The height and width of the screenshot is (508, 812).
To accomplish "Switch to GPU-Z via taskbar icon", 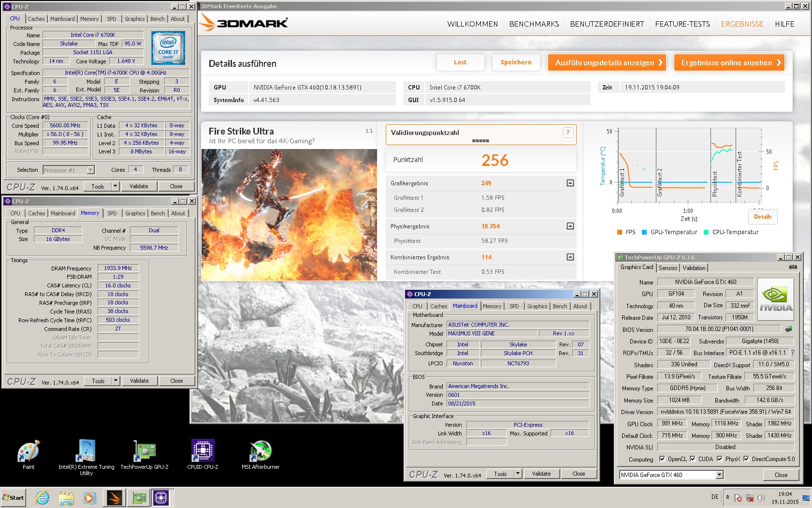I will click(139, 497).
